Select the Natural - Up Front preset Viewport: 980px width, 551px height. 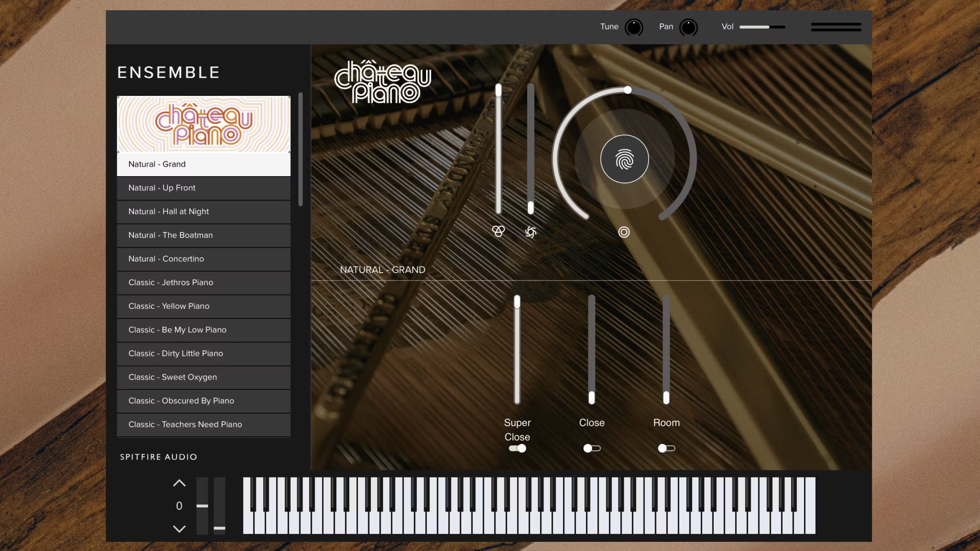click(x=203, y=188)
